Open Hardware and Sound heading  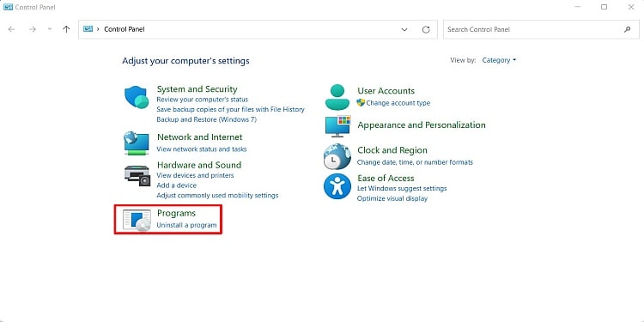[199, 165]
